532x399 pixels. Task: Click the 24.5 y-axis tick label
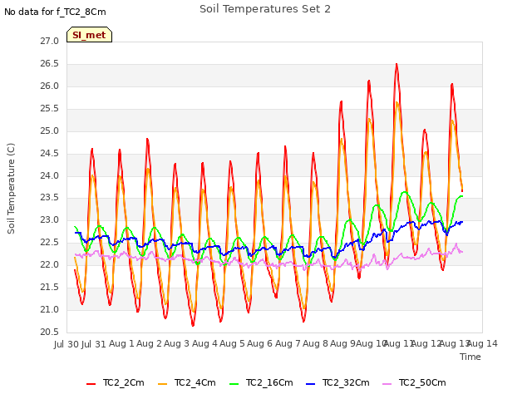[x=50, y=153]
